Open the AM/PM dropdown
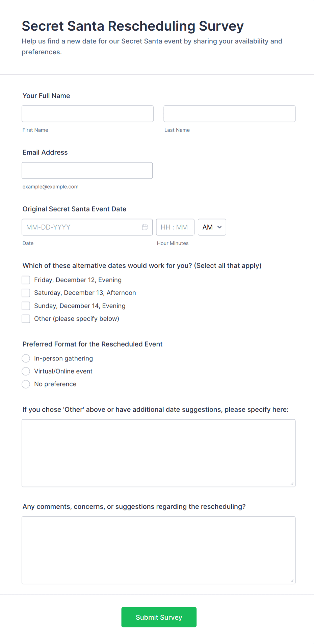 [x=212, y=227]
